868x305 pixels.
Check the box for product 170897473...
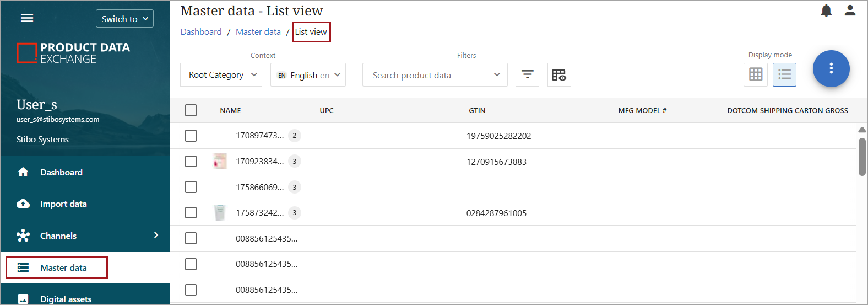pos(191,136)
